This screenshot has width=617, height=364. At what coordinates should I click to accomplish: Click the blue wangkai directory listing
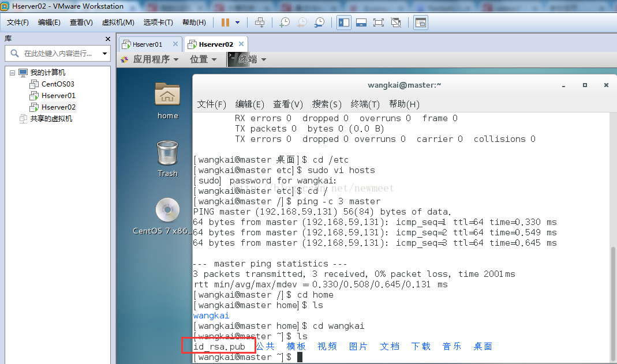[211, 316]
